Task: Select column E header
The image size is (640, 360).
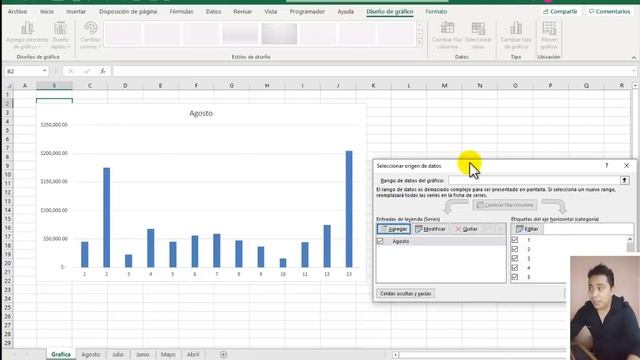Action: point(160,85)
